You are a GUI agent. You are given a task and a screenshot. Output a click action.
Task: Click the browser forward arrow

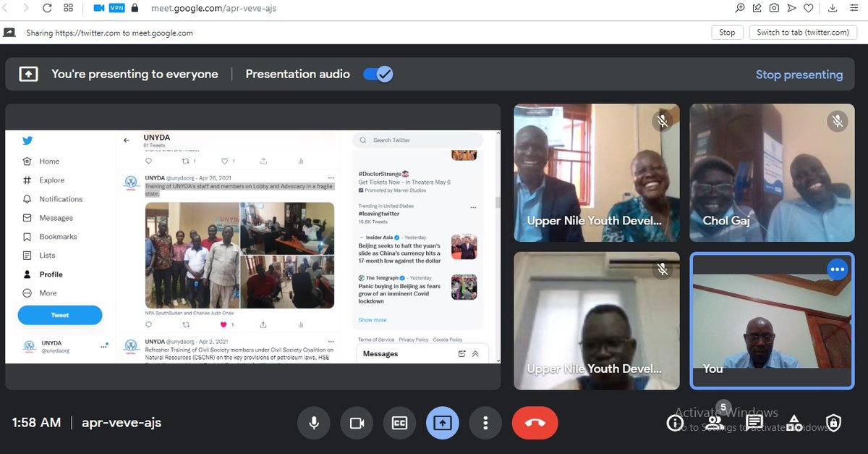click(x=25, y=8)
